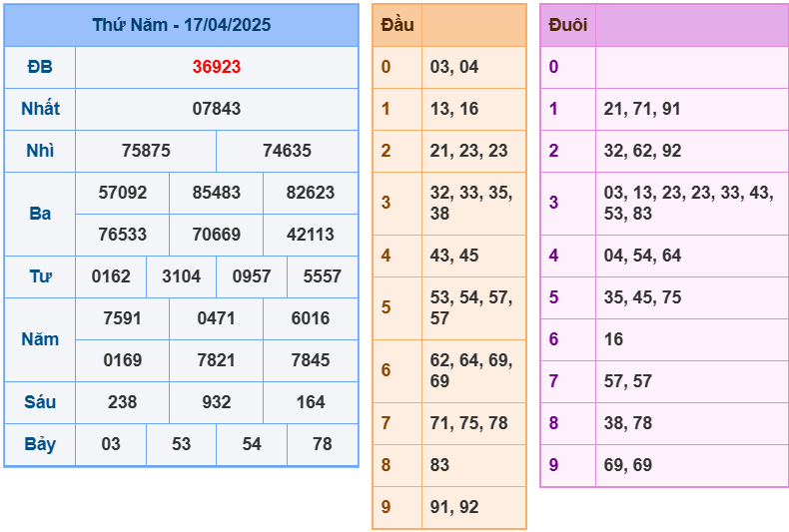The height and width of the screenshot is (532, 789).
Task: Click number 78 in the Bảy row
Action: [322, 444]
